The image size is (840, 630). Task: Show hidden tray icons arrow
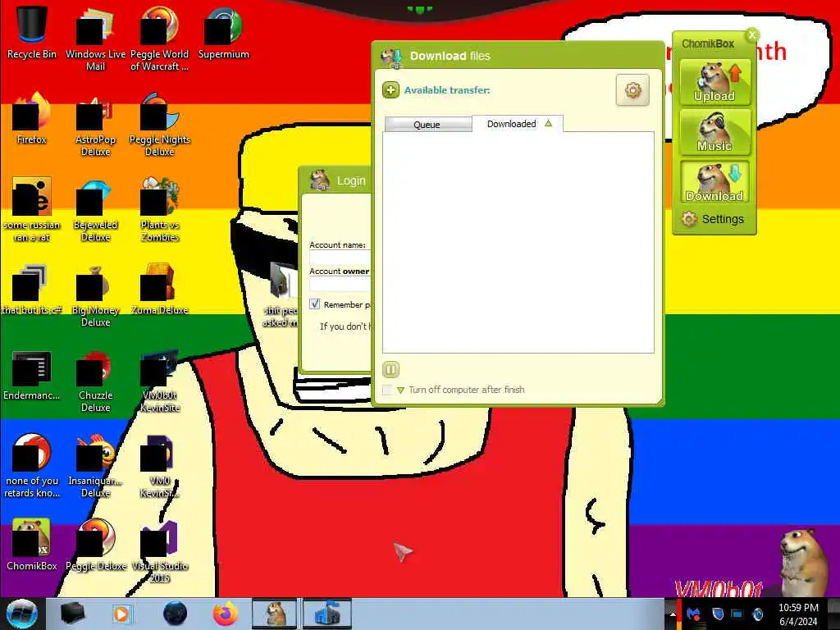click(673, 614)
